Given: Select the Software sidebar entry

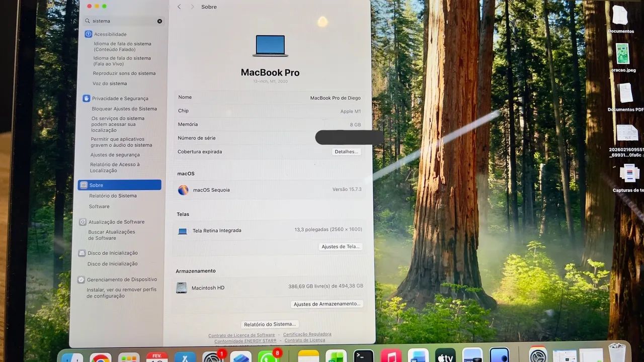Looking at the screenshot, I should coord(99,206).
